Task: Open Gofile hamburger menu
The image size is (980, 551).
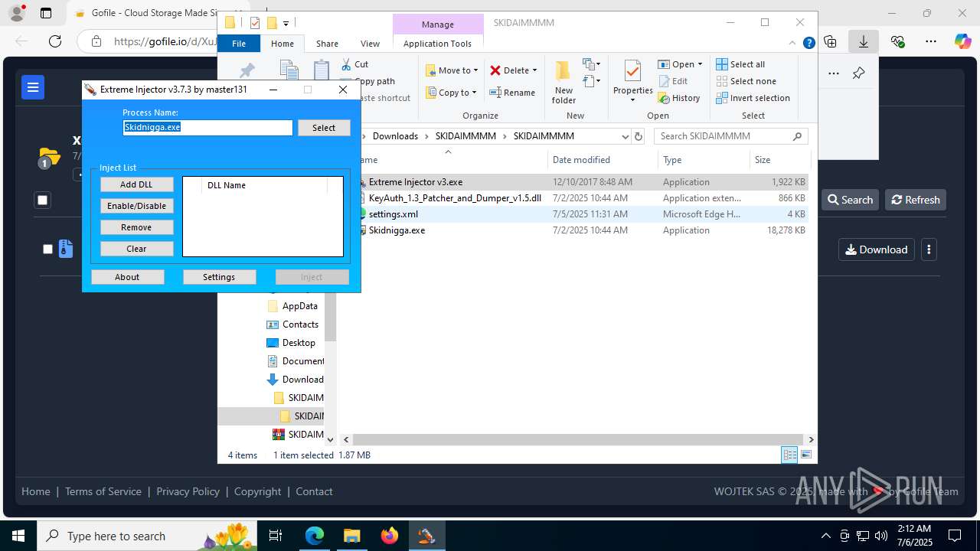Action: click(33, 87)
